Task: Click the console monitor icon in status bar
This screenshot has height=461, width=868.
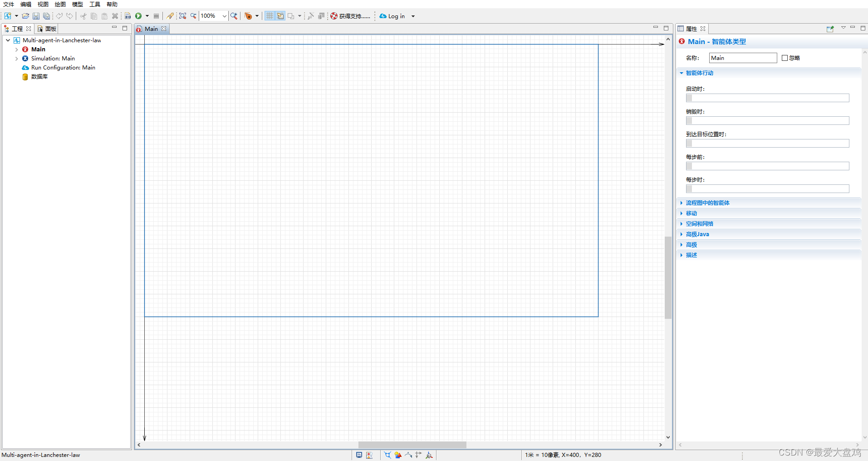Action: pyautogui.click(x=359, y=455)
